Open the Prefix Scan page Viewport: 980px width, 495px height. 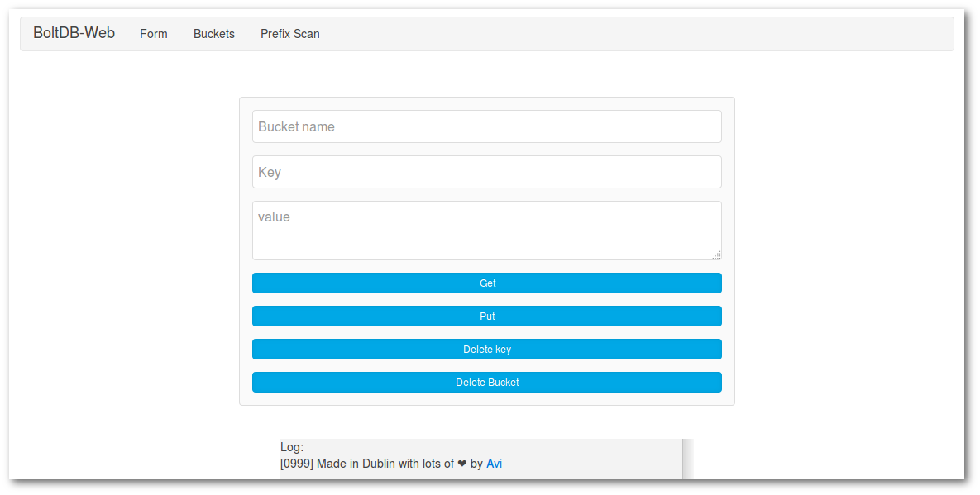[x=290, y=34]
